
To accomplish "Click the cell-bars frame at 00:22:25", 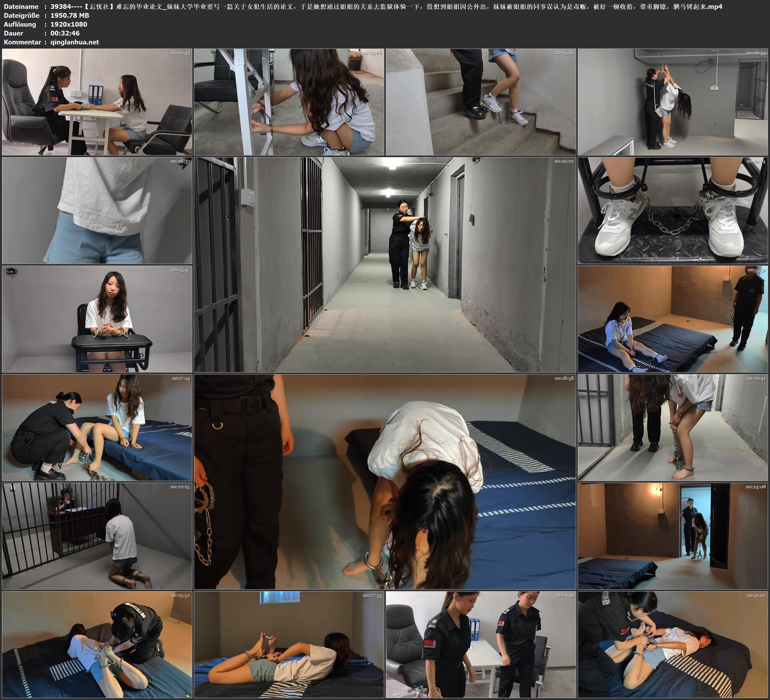I will pyautogui.click(x=97, y=536).
